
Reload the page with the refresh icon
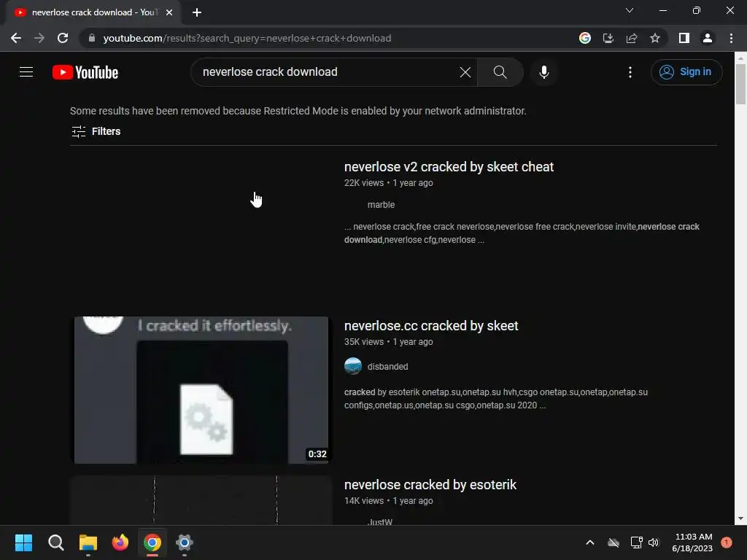click(x=63, y=38)
